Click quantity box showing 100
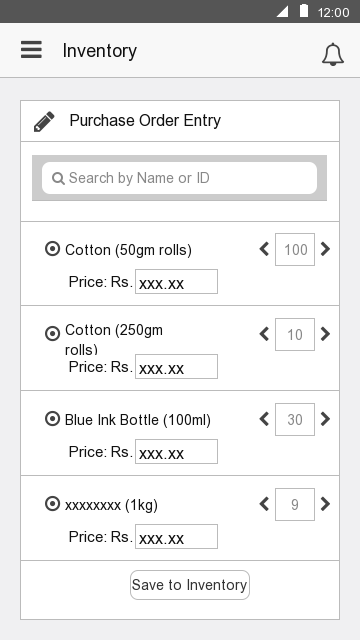The image size is (360, 640). pos(295,249)
